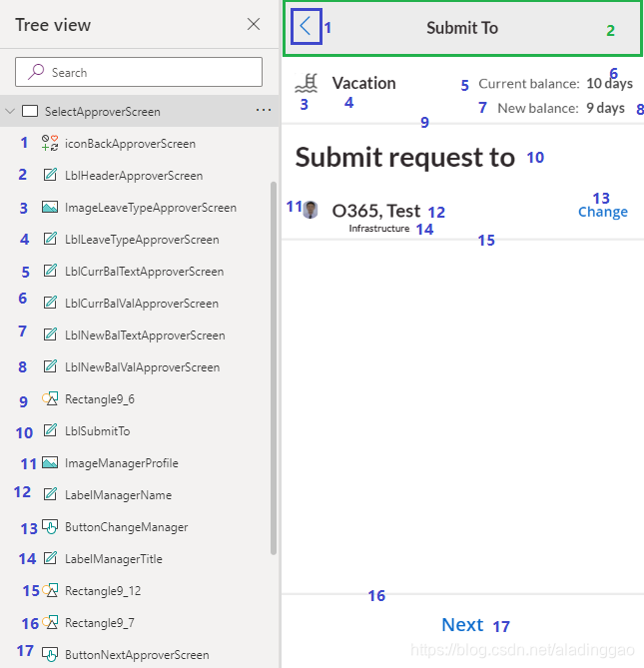
Task: Select ButtonChangeManager in the tree
Action: click(126, 527)
